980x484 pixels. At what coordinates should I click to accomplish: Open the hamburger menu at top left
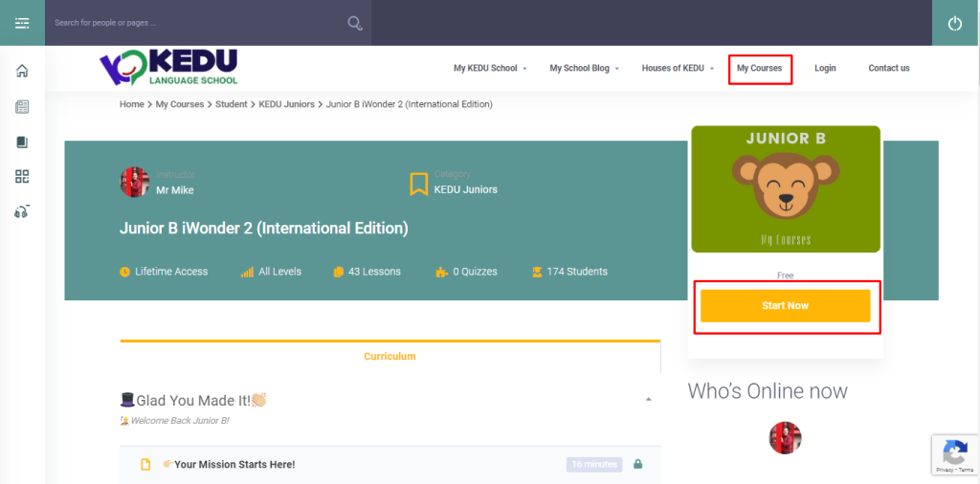point(22,23)
